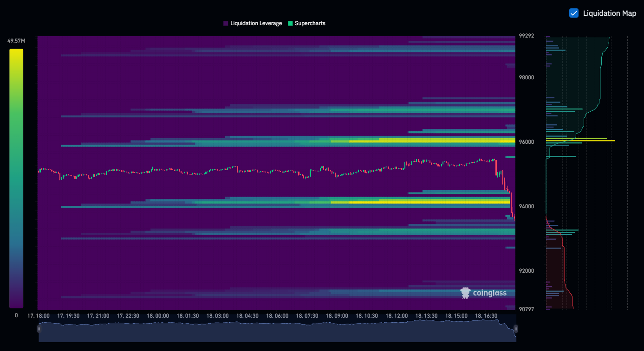Toggle the Liquidation Leverage legend series

pos(252,23)
